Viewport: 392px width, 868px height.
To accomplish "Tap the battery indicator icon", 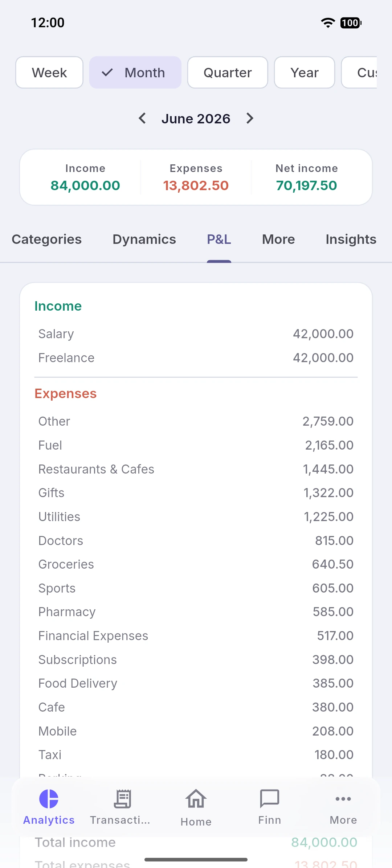I will pos(351,23).
